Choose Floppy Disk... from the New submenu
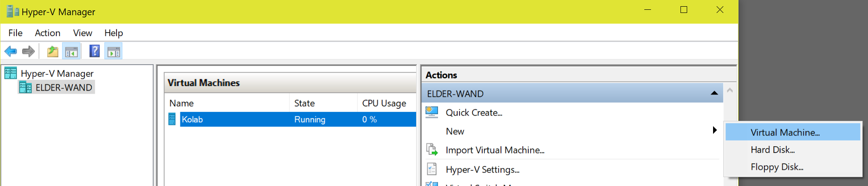 click(777, 167)
